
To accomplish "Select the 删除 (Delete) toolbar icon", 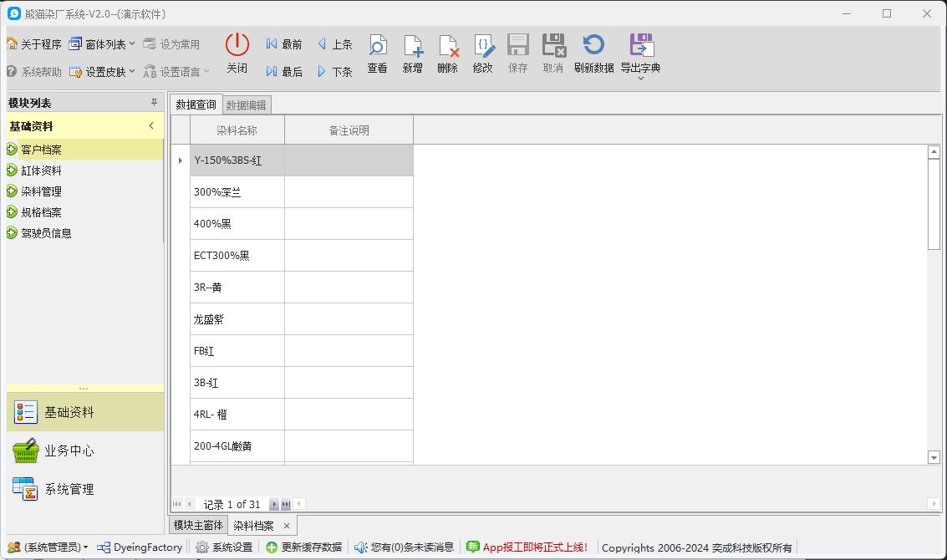I will [x=447, y=53].
